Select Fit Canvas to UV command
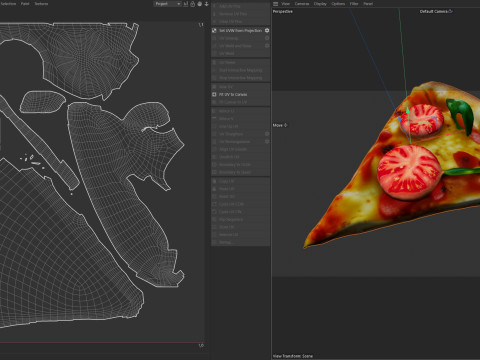The height and width of the screenshot is (360, 480). tap(240, 102)
